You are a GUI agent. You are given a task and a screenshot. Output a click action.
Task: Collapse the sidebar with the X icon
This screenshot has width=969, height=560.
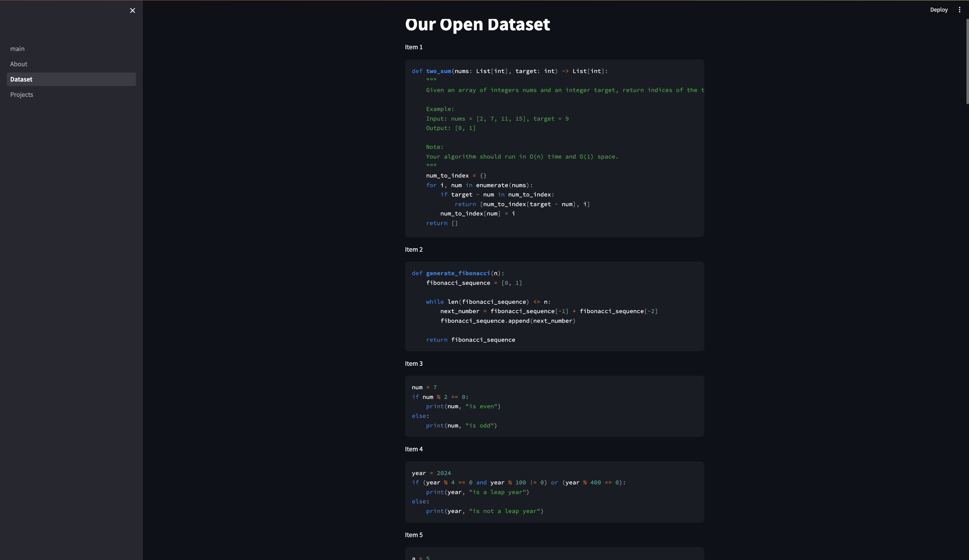click(x=132, y=10)
